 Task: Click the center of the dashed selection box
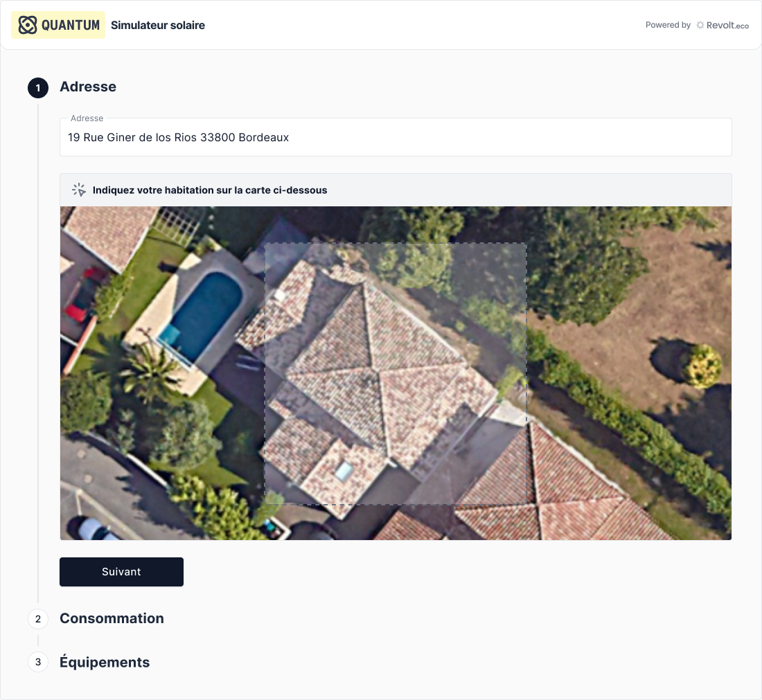[396, 374]
